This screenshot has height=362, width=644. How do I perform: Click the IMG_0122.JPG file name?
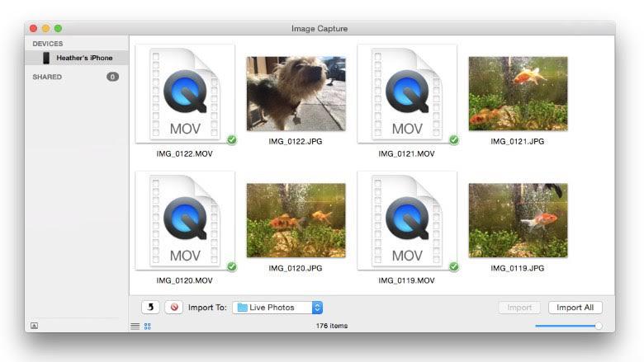296,142
